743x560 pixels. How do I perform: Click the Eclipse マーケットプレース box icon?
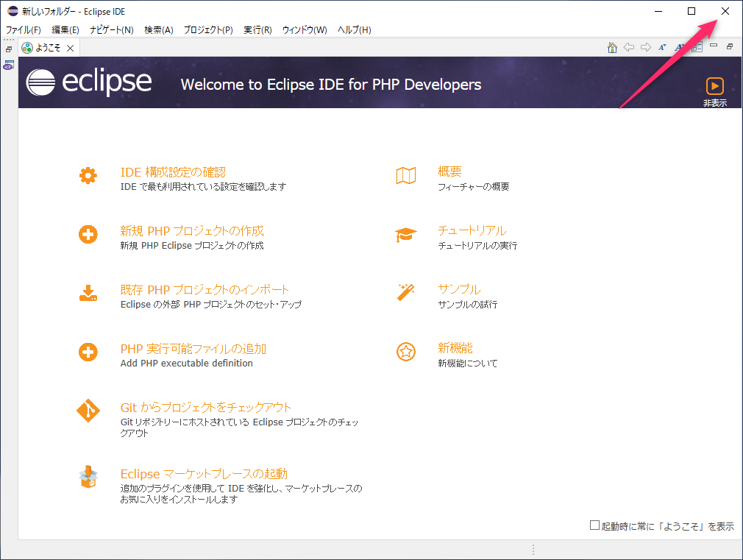[88, 477]
